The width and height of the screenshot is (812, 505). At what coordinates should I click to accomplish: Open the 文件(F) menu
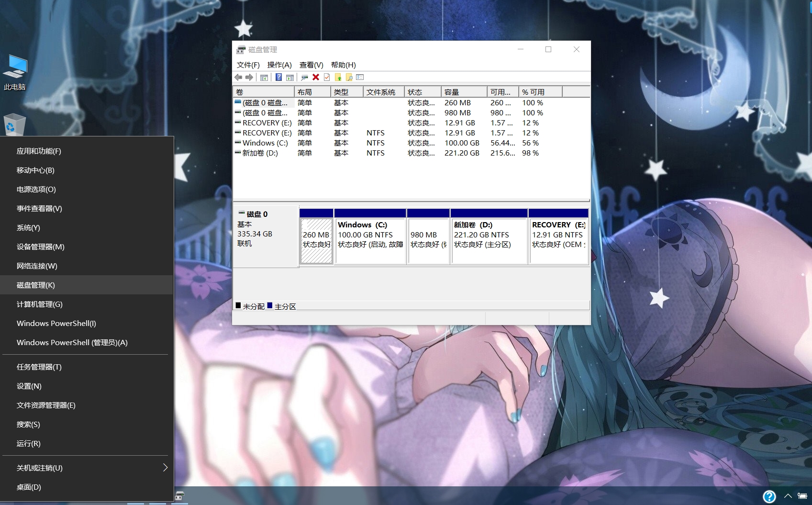tap(248, 65)
